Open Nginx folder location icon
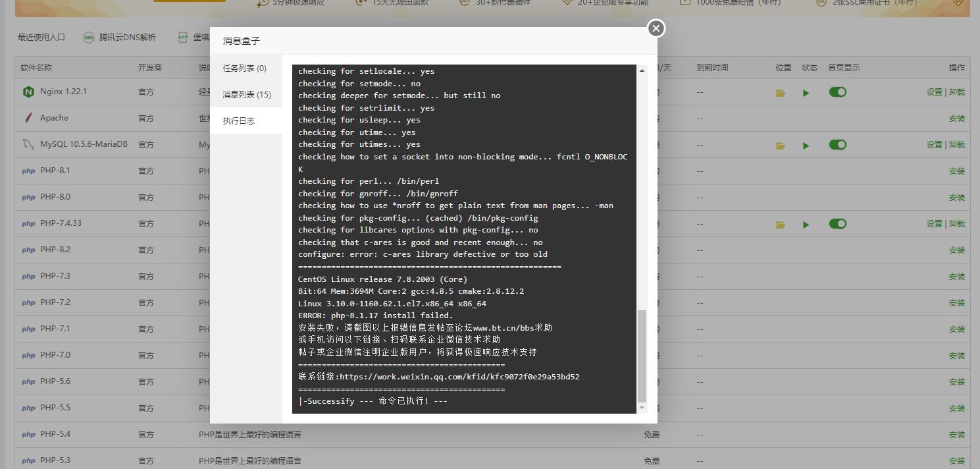 pos(781,93)
